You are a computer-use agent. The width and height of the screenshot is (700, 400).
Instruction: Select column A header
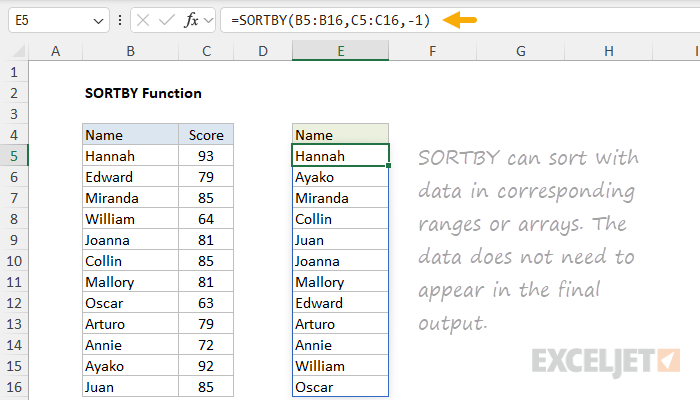(x=55, y=51)
